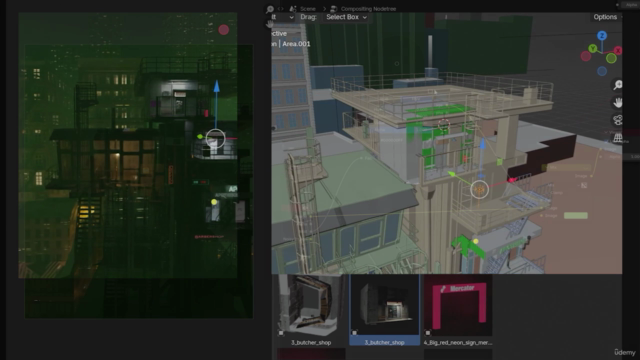Select the first 3_butcher_shop asset thumbnail
The width and height of the screenshot is (640, 360).
coord(311,305)
